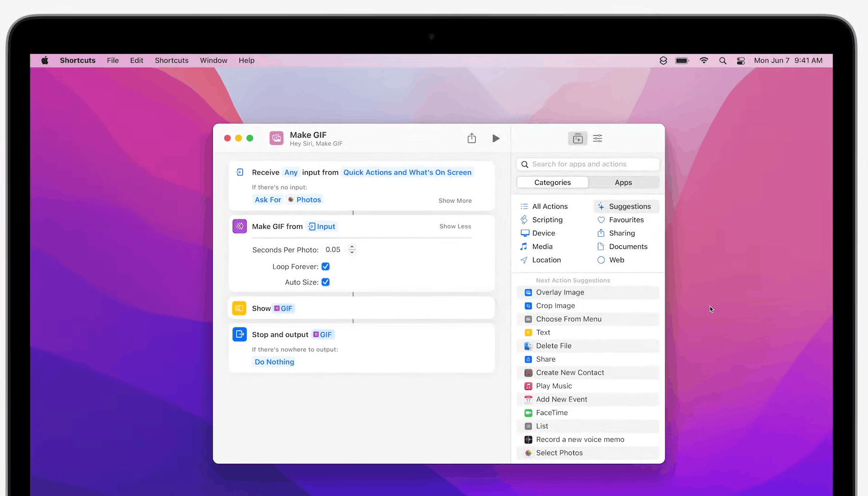868x496 pixels.
Task: Run the Make GIF shortcut
Action: point(496,138)
